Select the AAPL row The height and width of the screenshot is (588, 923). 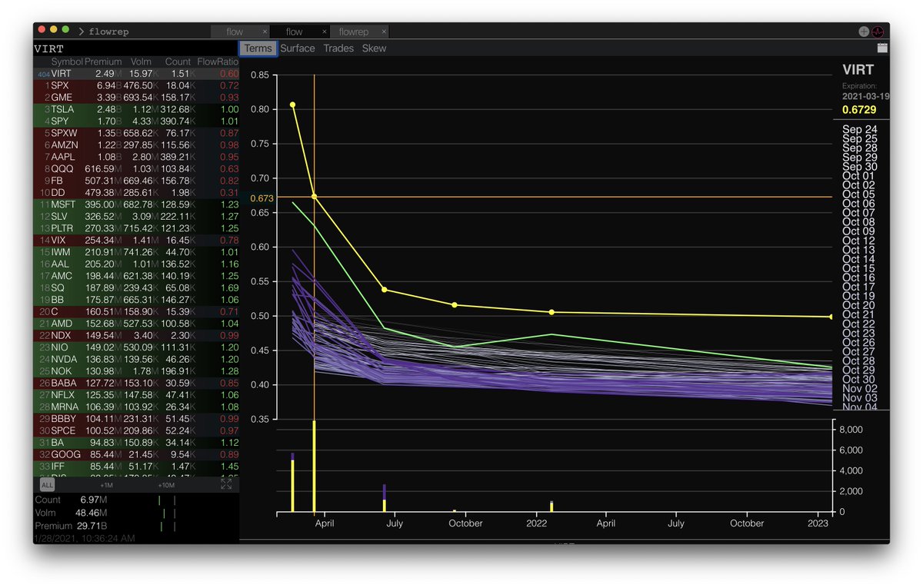point(136,157)
